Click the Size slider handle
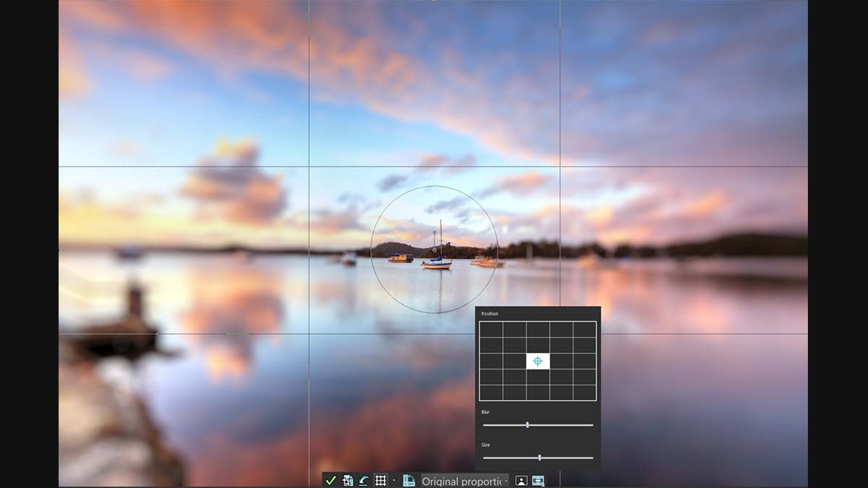 click(x=540, y=458)
